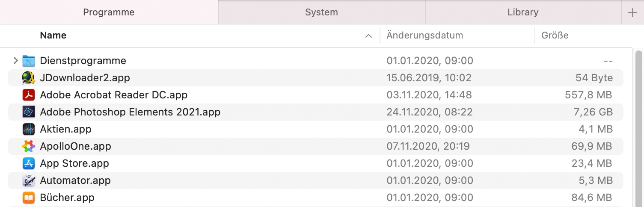Viewport: 644px width, 207px height.
Task: Select the ApolloOne app icon
Action: tap(28, 146)
